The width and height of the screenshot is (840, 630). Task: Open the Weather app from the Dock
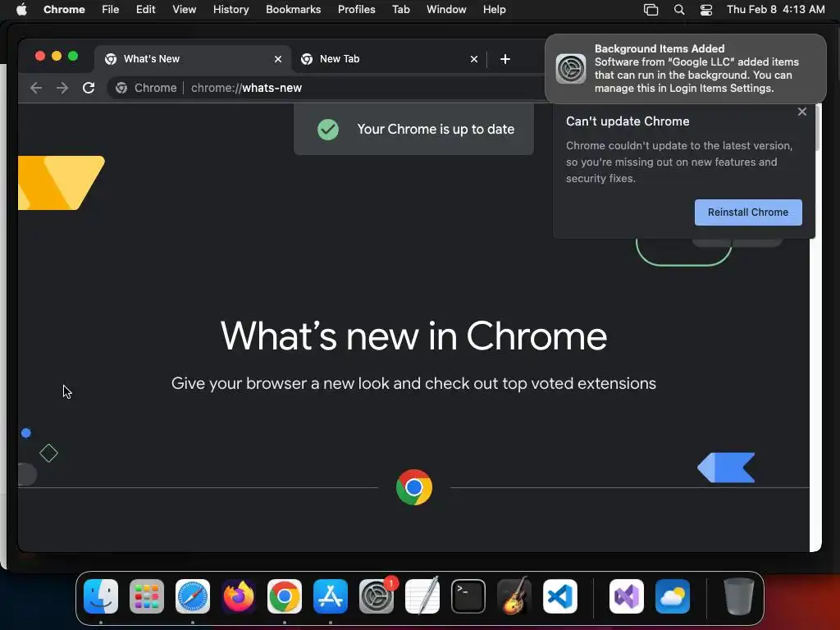tap(673, 596)
